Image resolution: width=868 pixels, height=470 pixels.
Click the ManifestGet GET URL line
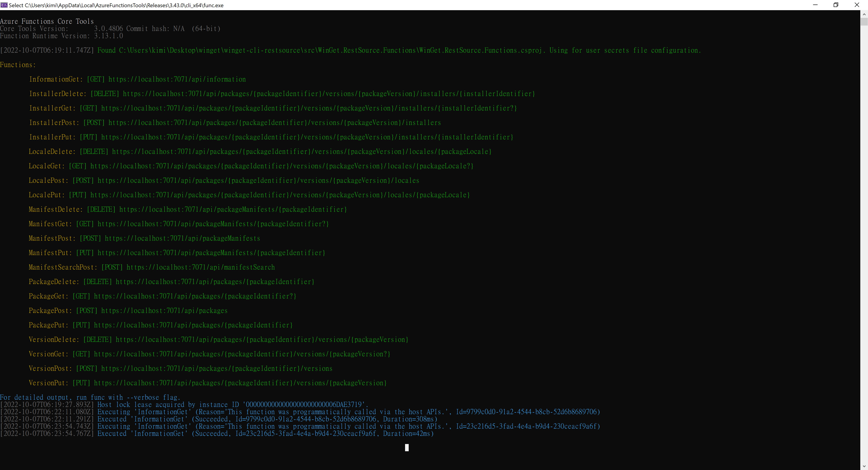179,224
